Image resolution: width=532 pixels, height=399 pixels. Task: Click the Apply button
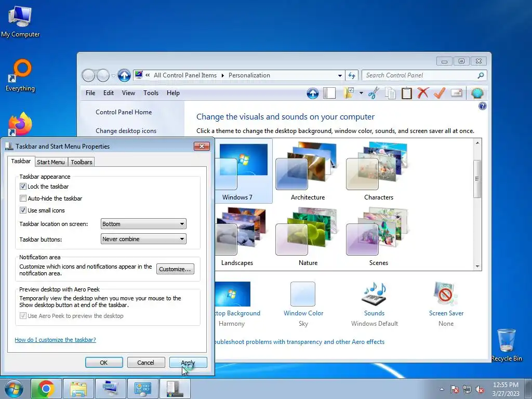pyautogui.click(x=188, y=362)
